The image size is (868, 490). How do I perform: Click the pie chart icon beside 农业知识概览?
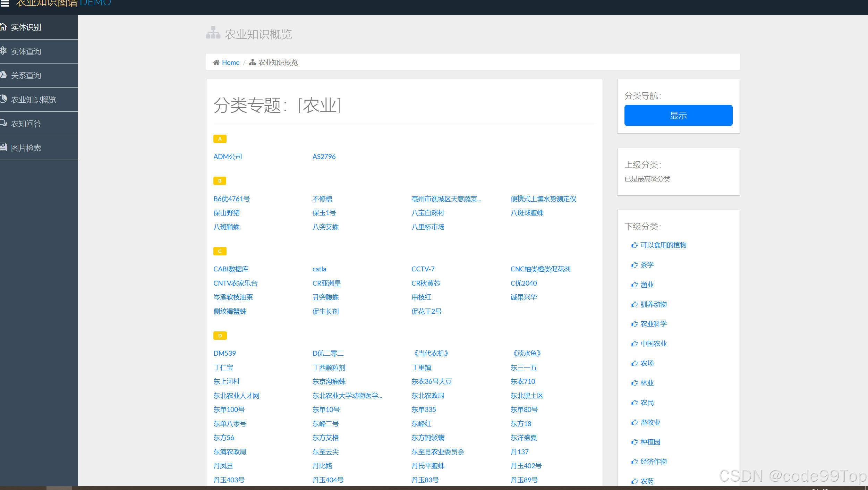3,99
